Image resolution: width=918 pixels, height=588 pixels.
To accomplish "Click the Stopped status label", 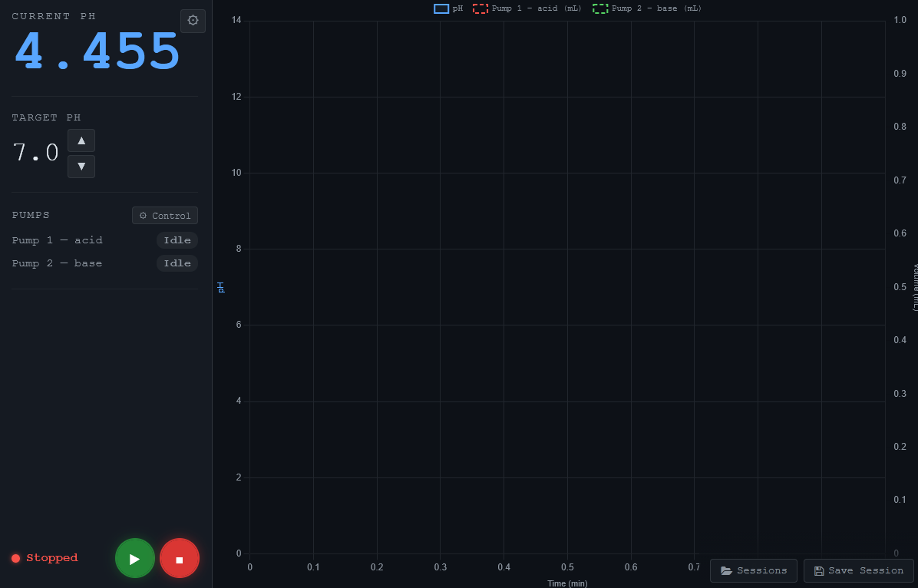I will tap(52, 558).
